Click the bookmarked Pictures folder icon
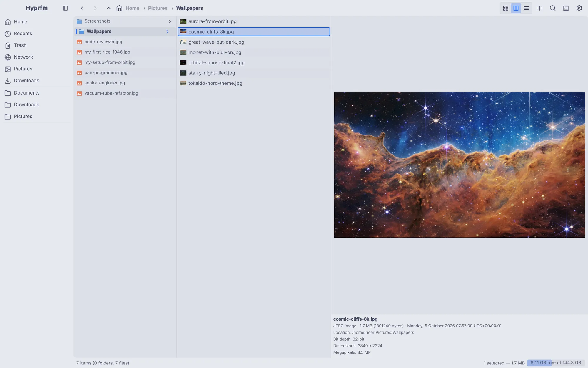 [8, 117]
